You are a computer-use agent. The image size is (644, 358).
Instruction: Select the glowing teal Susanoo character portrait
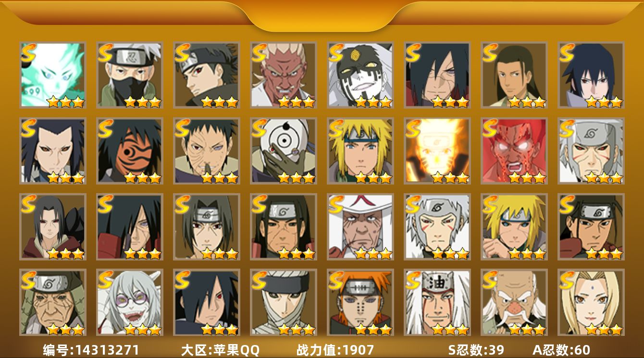(53, 75)
